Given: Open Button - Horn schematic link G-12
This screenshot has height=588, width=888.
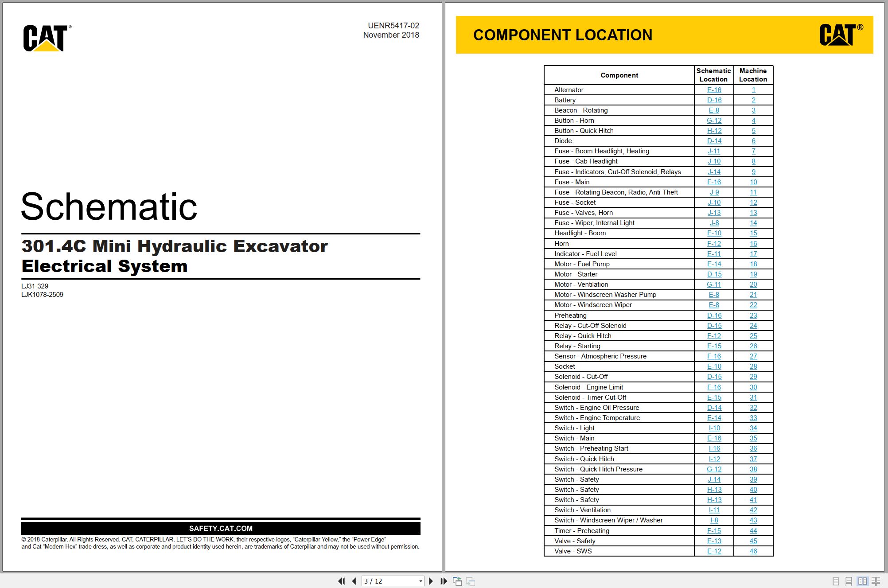Looking at the screenshot, I should tap(714, 121).
